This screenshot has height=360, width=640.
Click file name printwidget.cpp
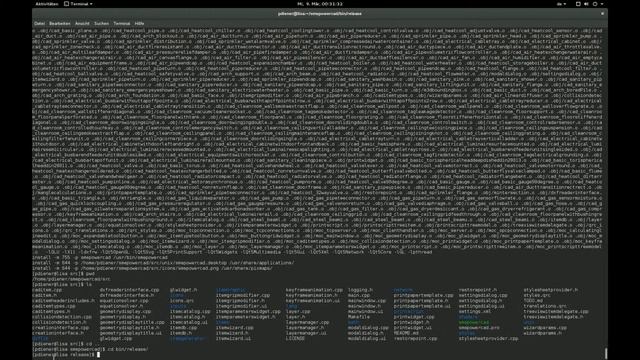414,317
